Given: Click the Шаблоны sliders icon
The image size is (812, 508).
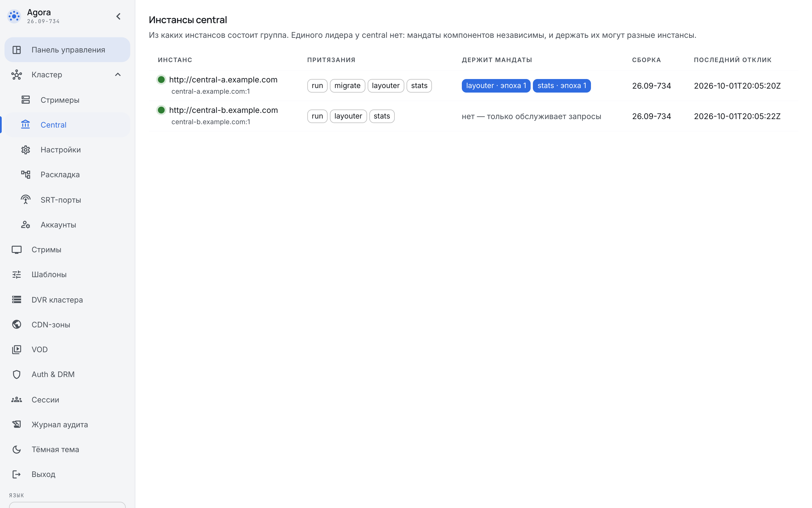Looking at the screenshot, I should pyautogui.click(x=16, y=275).
